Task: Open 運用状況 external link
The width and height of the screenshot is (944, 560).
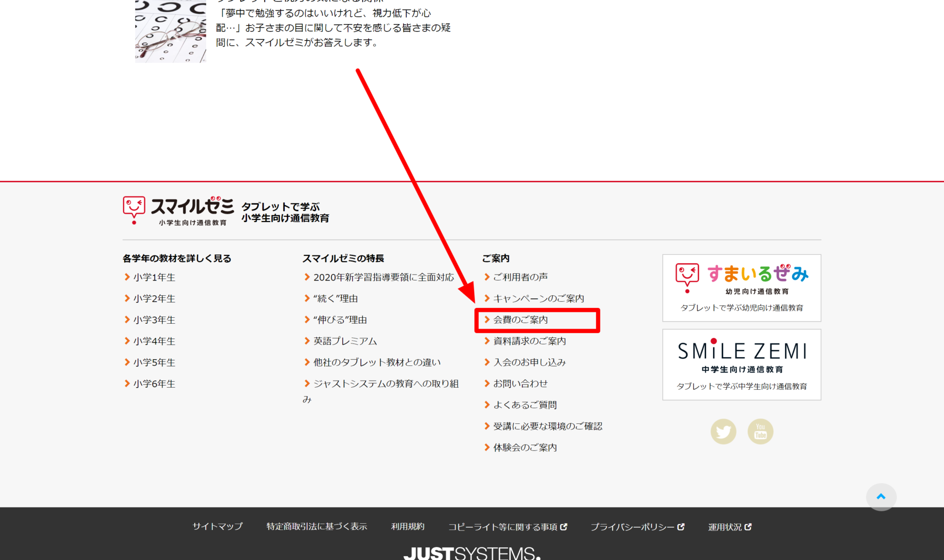Action: click(730, 527)
